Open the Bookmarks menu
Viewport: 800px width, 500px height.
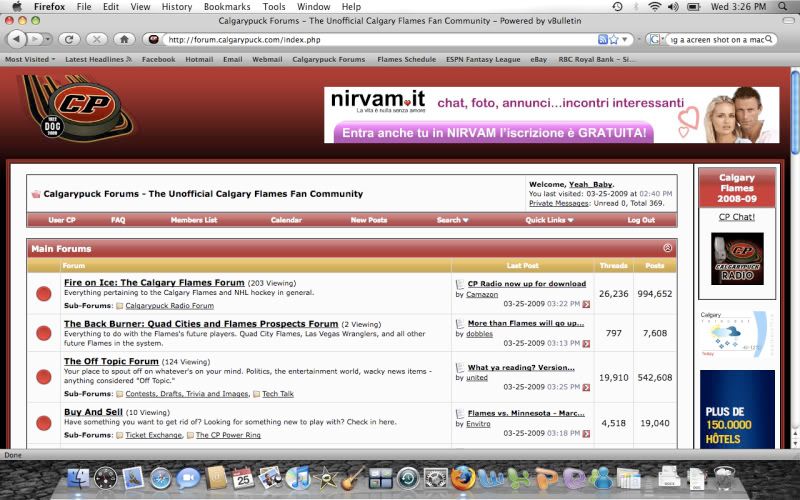pos(227,7)
